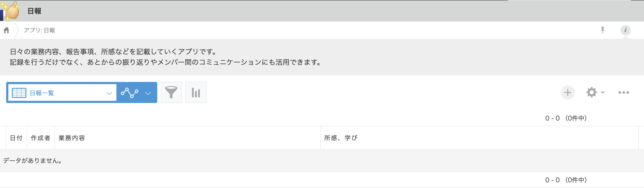Add a new record with plus icon
Screen dimensions: 644x188
[568, 92]
